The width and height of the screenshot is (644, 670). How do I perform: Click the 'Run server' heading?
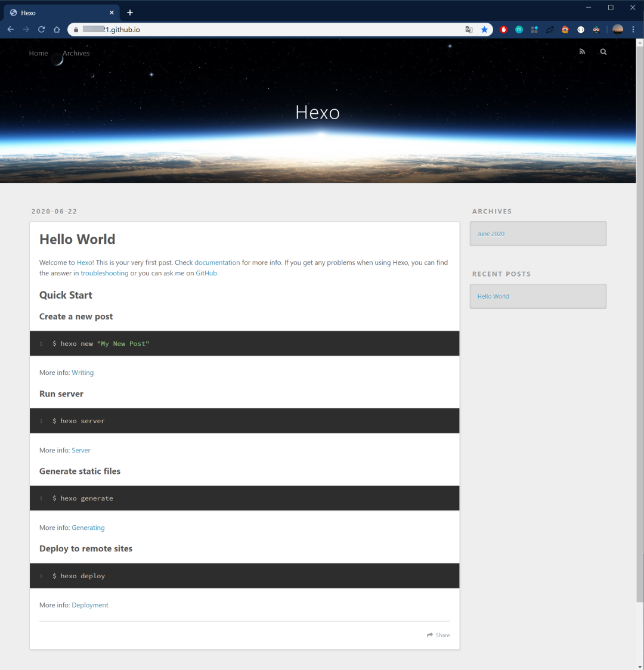click(61, 393)
